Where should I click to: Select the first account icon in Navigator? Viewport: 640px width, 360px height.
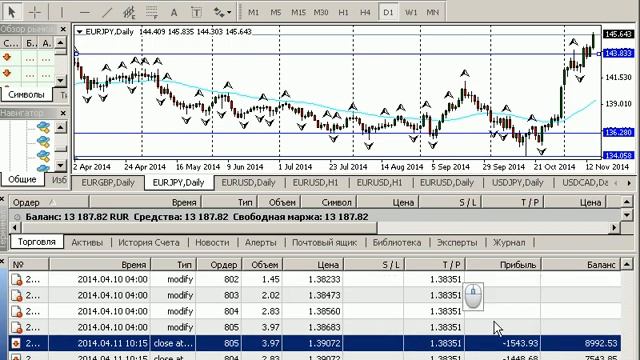[43, 127]
